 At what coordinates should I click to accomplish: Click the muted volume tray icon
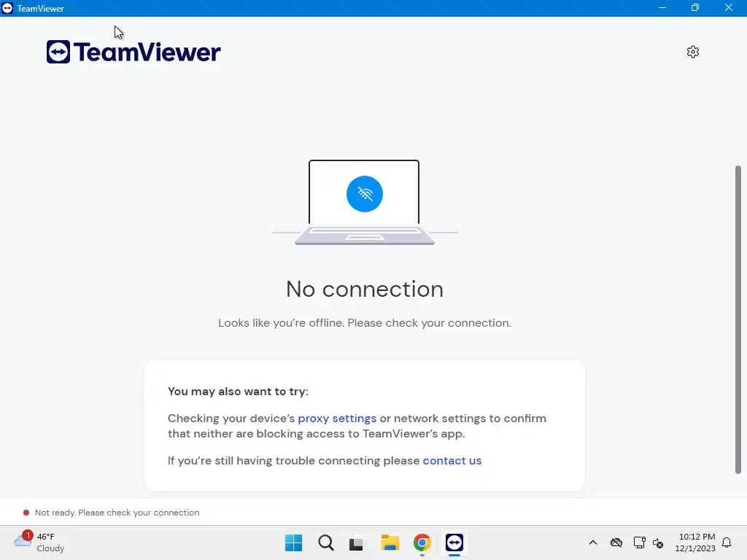click(x=659, y=542)
